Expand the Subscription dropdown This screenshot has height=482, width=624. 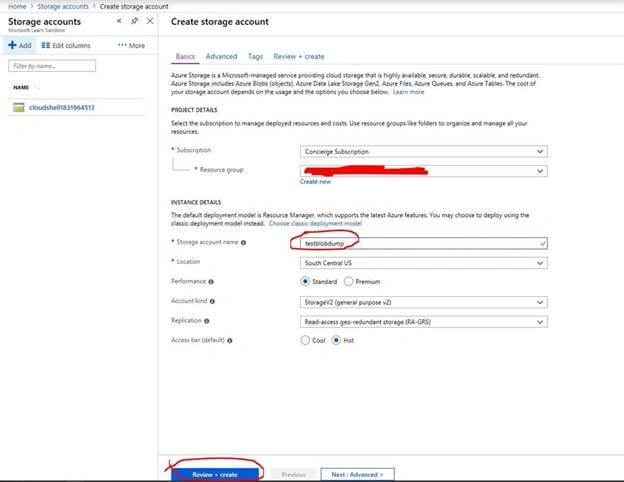pos(423,152)
